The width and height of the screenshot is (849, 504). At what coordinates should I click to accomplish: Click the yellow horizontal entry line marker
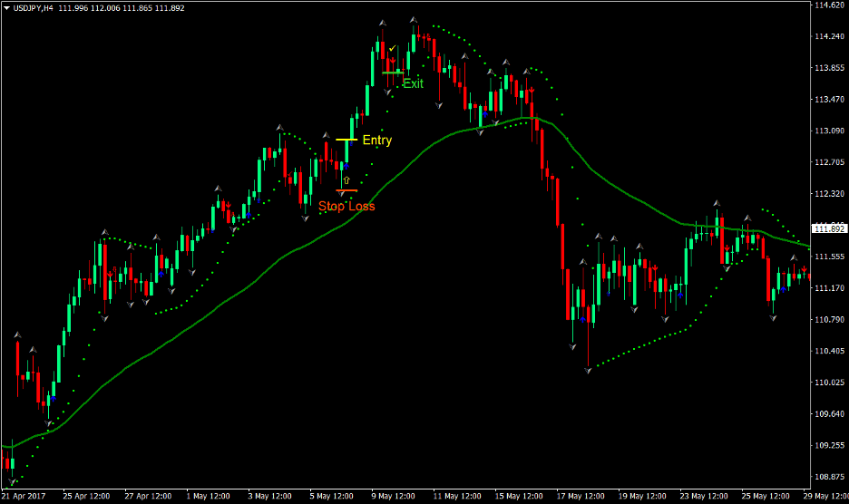pos(346,140)
